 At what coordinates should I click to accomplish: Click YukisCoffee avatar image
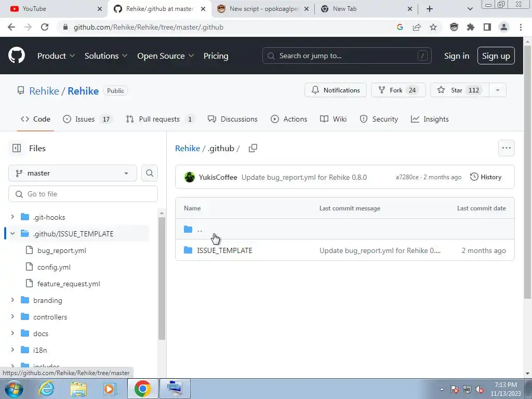click(x=189, y=177)
